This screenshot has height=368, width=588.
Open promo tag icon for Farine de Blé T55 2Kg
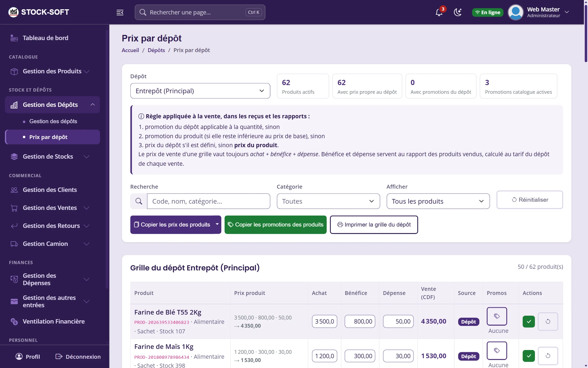pyautogui.click(x=497, y=316)
